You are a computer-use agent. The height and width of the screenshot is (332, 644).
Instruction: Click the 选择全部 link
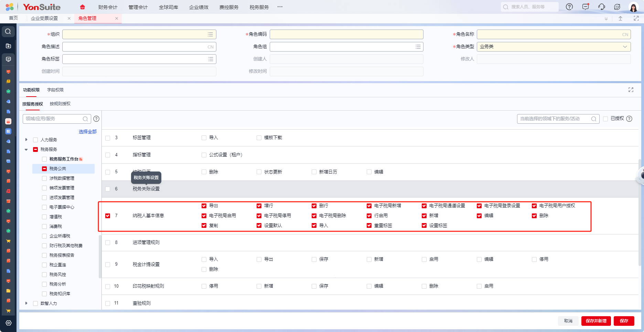click(x=87, y=132)
